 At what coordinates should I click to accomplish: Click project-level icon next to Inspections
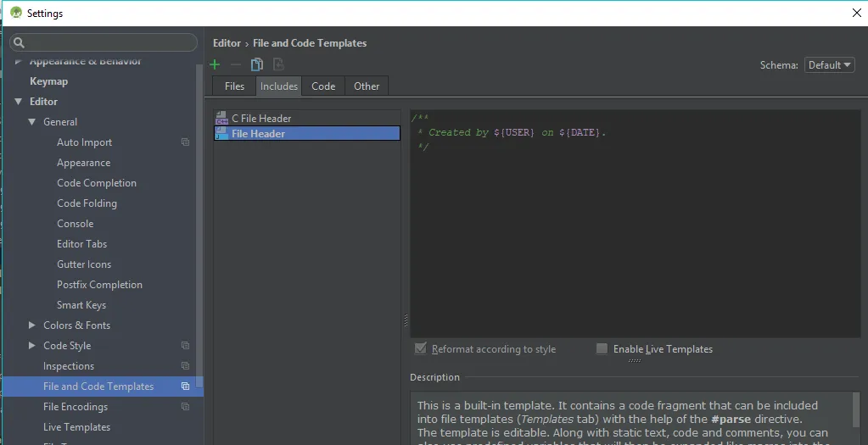tap(186, 366)
